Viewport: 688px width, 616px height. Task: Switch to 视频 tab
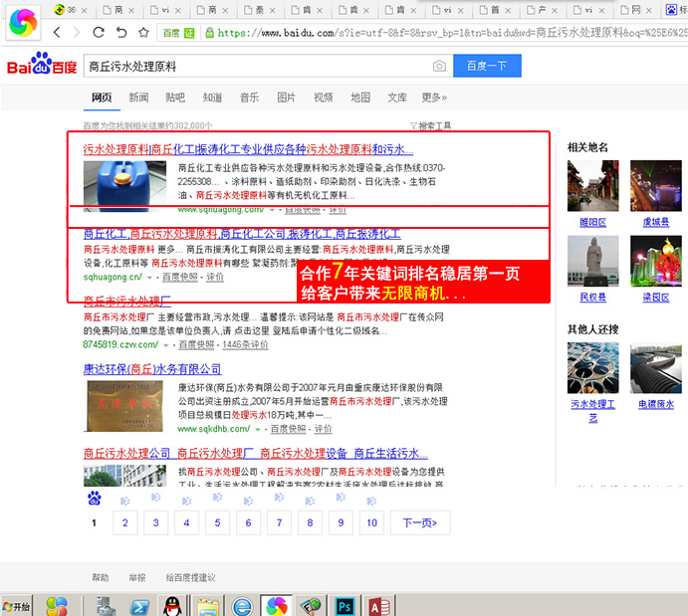click(x=324, y=98)
